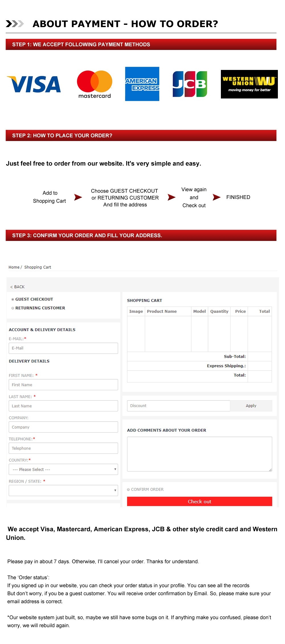
Task: Focus the Telephone input field
Action: click(63, 448)
